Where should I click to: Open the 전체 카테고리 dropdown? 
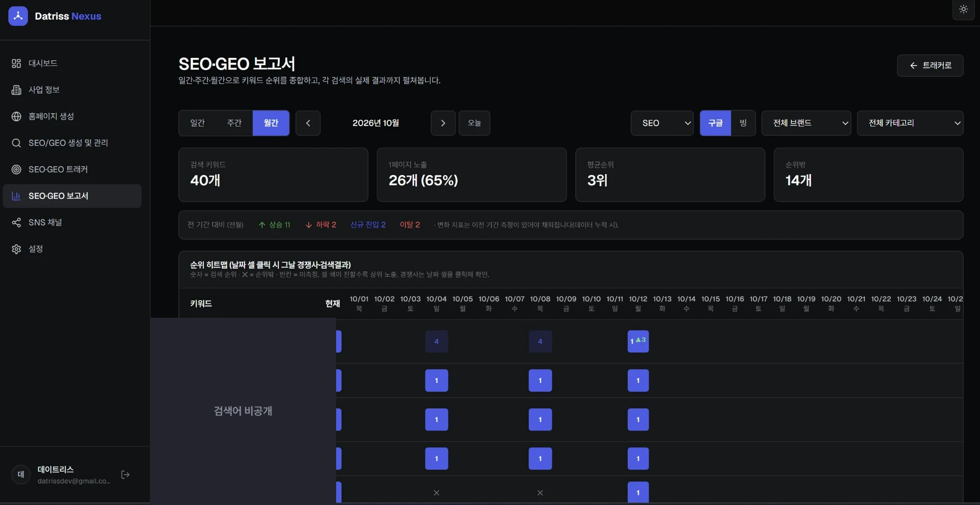click(910, 123)
